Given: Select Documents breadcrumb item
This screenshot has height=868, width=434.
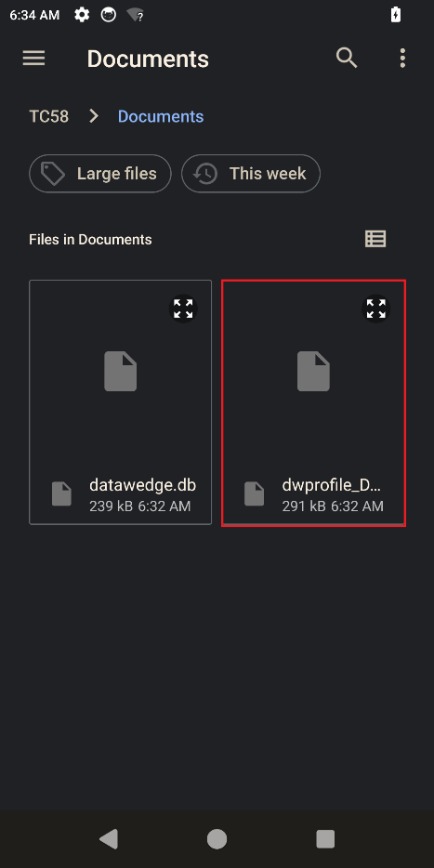Looking at the screenshot, I should [x=161, y=117].
